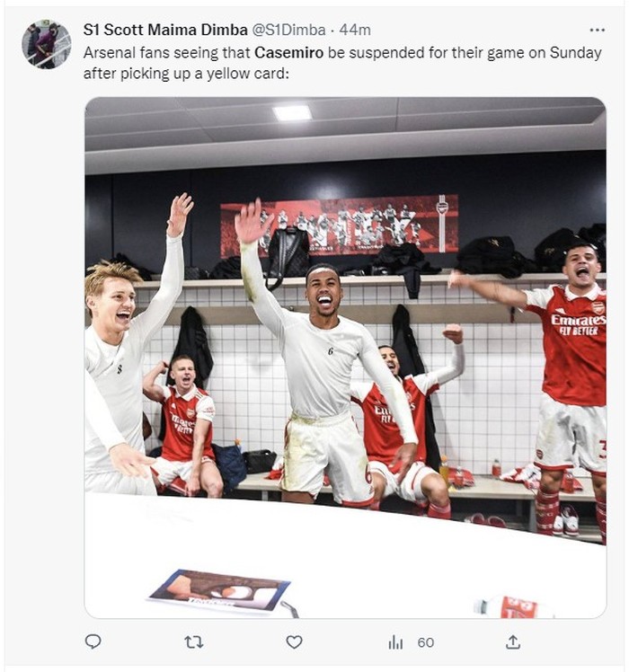This screenshot has width=629, height=672.
Task: Open the three-dot more options menu
Action: [597, 31]
